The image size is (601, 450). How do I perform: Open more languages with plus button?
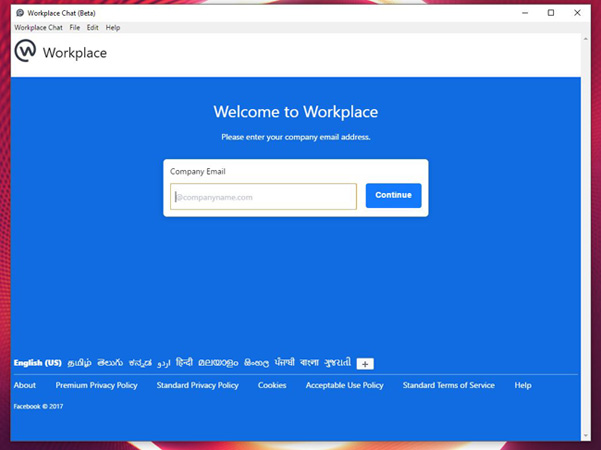[x=365, y=364]
